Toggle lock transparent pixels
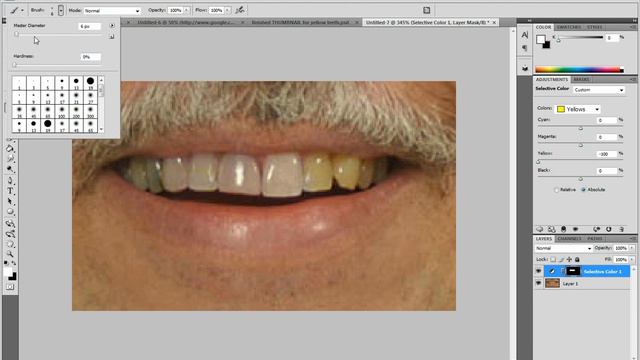640x360 pixels. (553, 259)
